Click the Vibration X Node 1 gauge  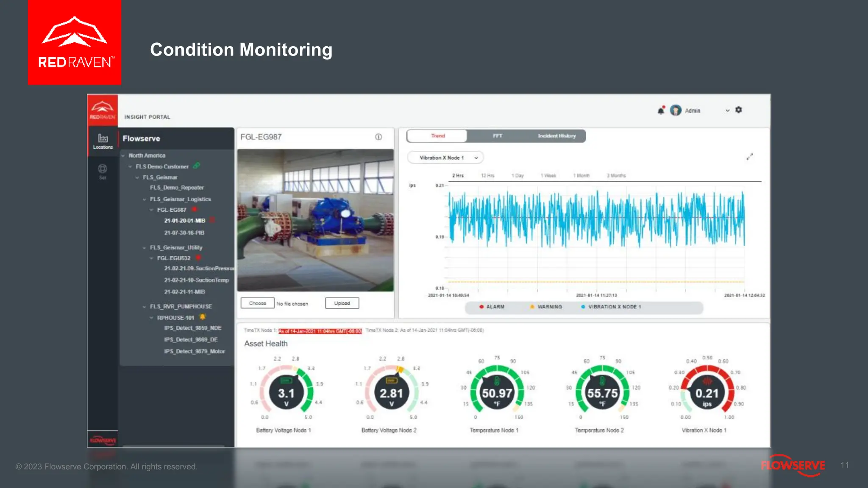coord(707,389)
